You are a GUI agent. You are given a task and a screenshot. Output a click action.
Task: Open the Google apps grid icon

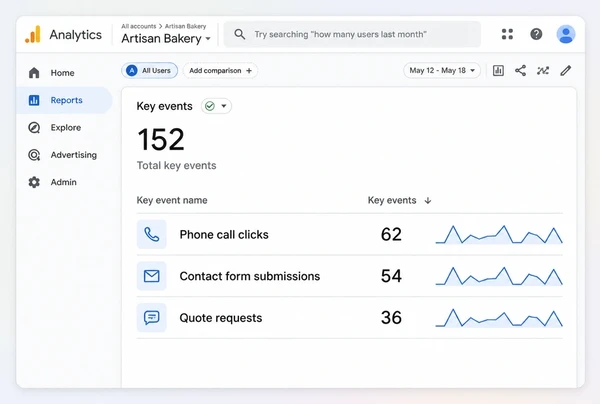507,34
